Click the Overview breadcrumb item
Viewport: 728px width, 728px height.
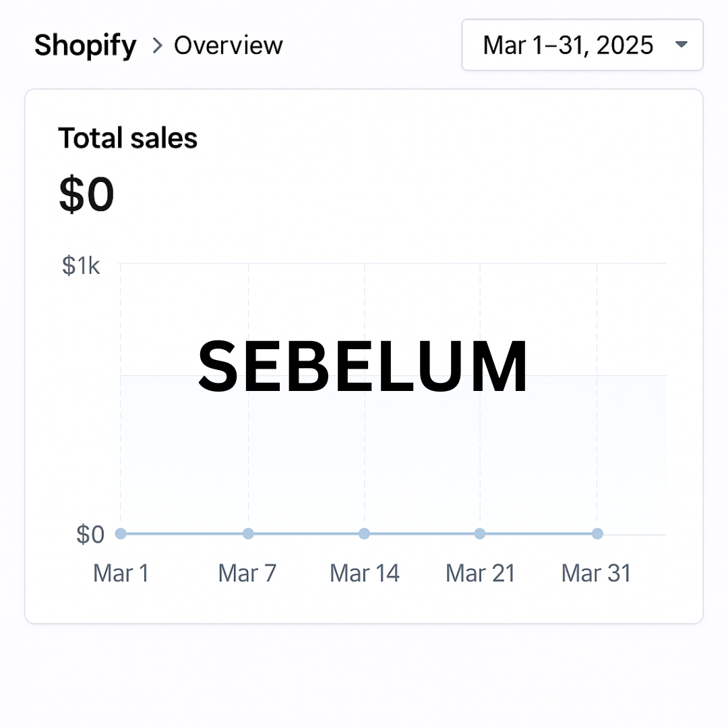(x=228, y=46)
